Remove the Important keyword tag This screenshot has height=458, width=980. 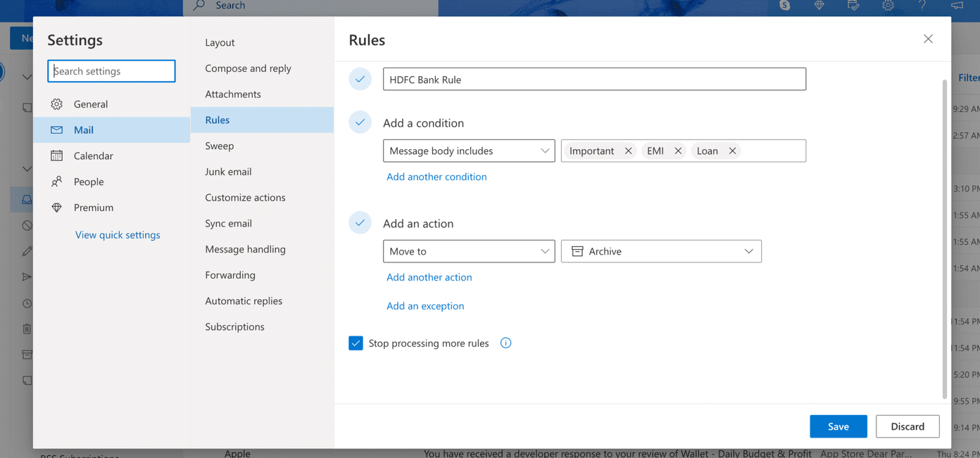tap(628, 151)
